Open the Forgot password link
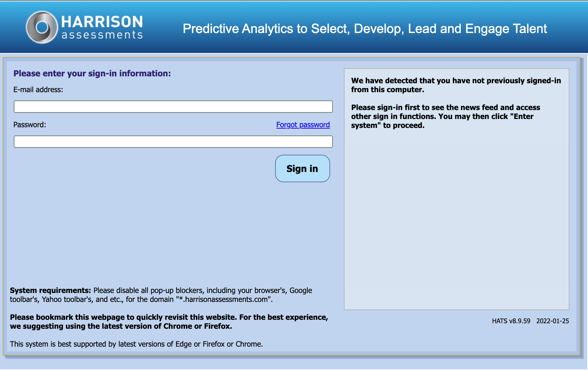 click(303, 125)
